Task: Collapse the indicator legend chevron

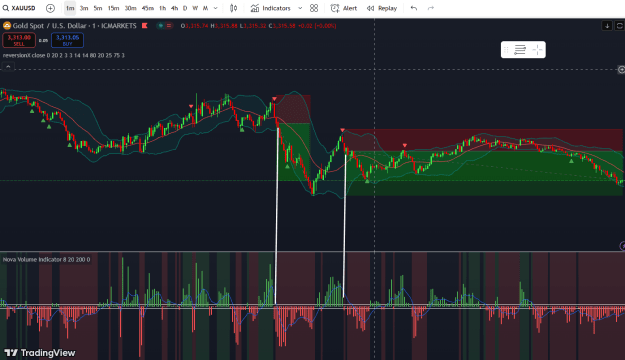Action: point(8,67)
